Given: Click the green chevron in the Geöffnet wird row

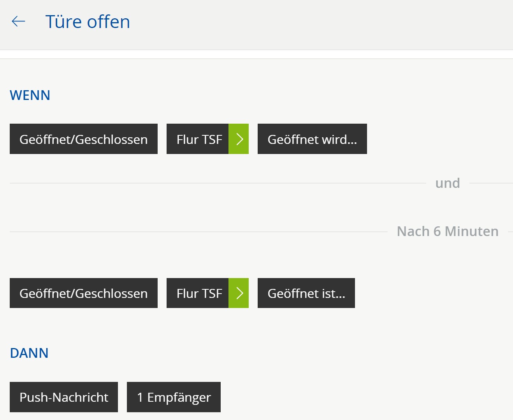Looking at the screenshot, I should (x=239, y=139).
